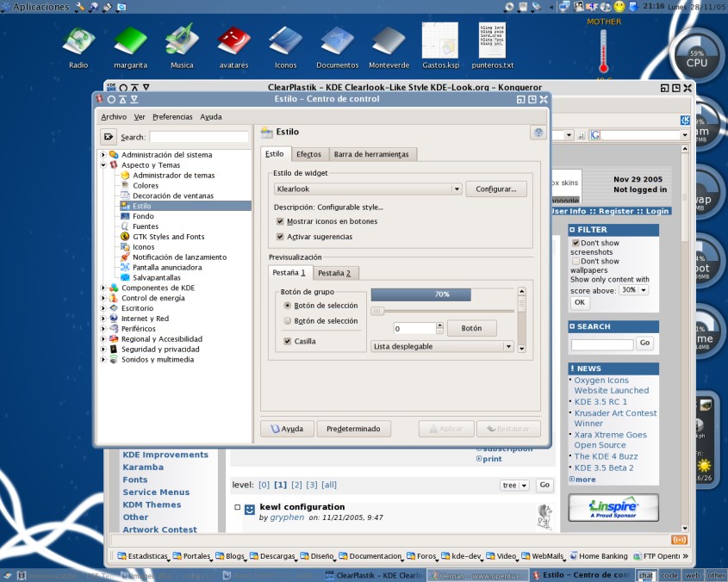
Task: Select Administrador de temas in tree
Action: click(174, 176)
